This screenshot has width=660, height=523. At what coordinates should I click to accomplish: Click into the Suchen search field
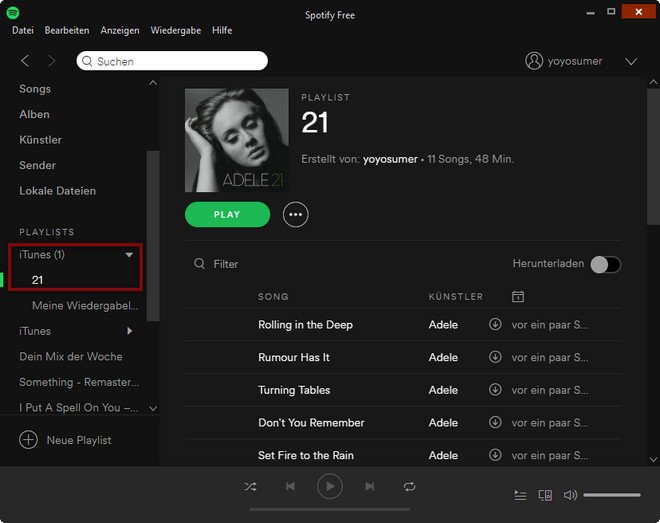tap(172, 61)
